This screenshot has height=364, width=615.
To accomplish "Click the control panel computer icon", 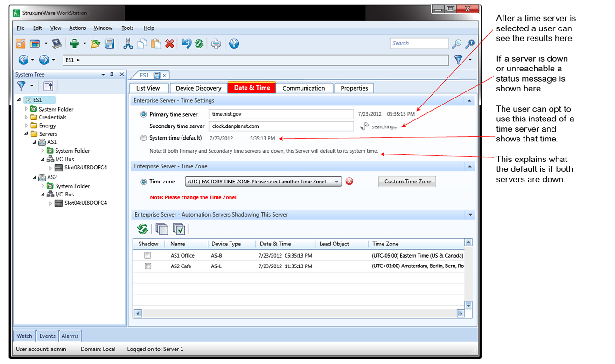I will pyautogui.click(x=56, y=43).
